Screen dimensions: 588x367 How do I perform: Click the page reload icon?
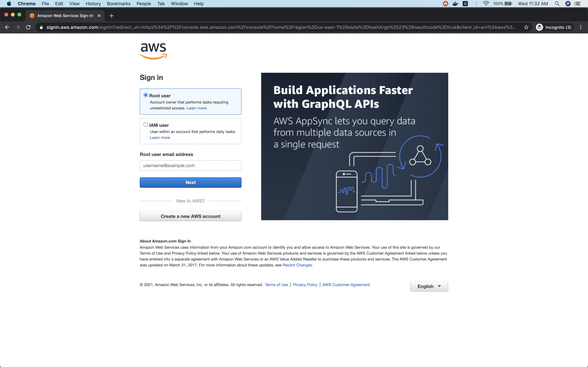(28, 27)
